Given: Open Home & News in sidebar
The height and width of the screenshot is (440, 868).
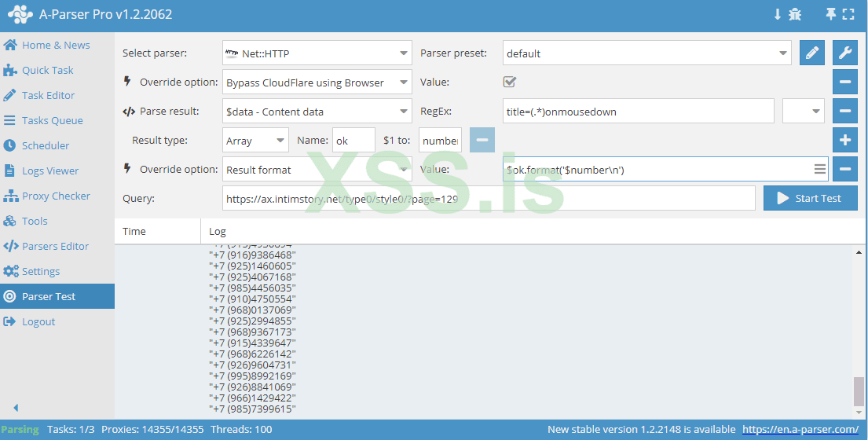Looking at the screenshot, I should pos(57,45).
